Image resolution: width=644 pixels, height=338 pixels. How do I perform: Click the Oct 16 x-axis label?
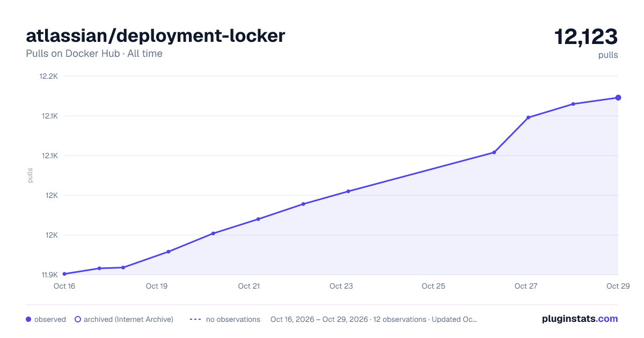tap(64, 286)
